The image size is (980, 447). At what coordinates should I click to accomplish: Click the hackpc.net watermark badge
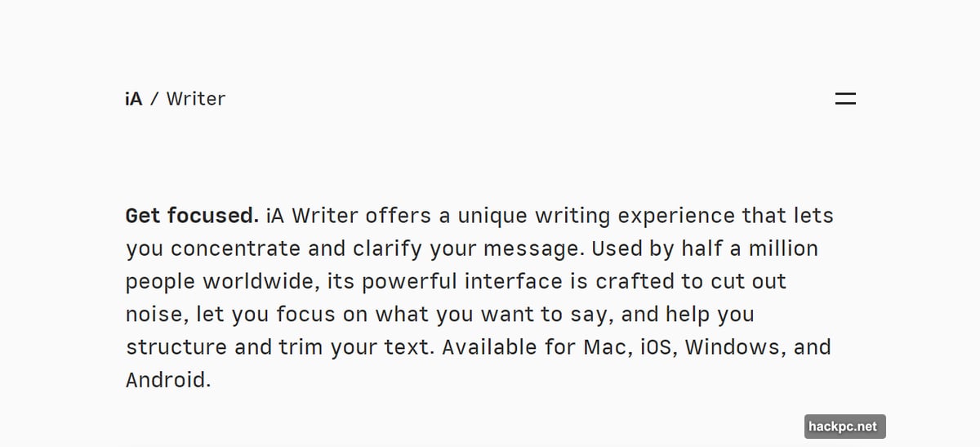pyautogui.click(x=843, y=427)
